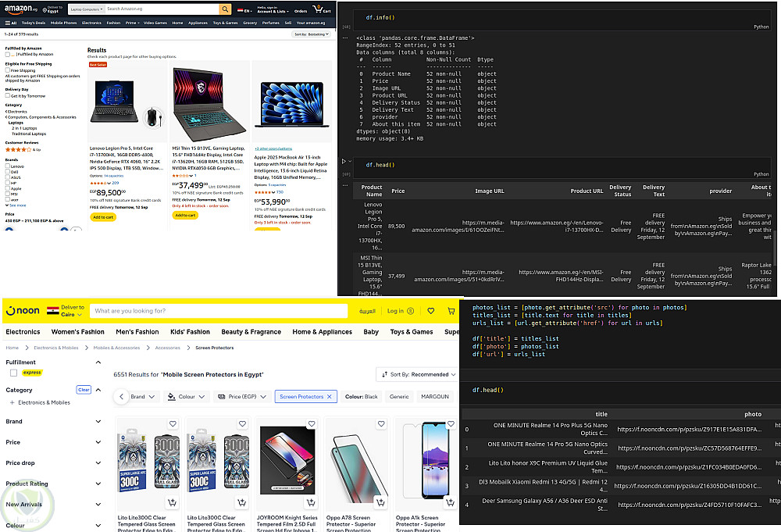This screenshot has width=781, height=532.
Task: Open the noon Sort By Recommended dropdown
Action: (x=419, y=375)
